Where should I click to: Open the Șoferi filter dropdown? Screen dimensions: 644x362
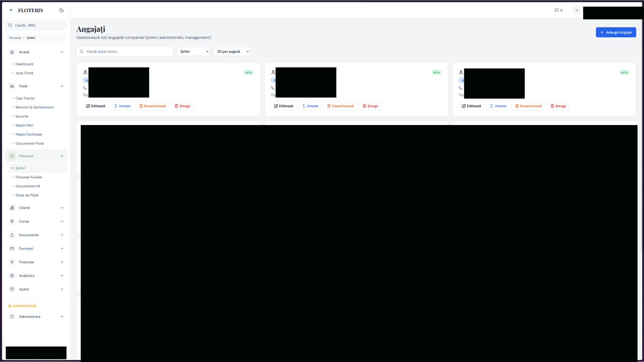pos(194,51)
